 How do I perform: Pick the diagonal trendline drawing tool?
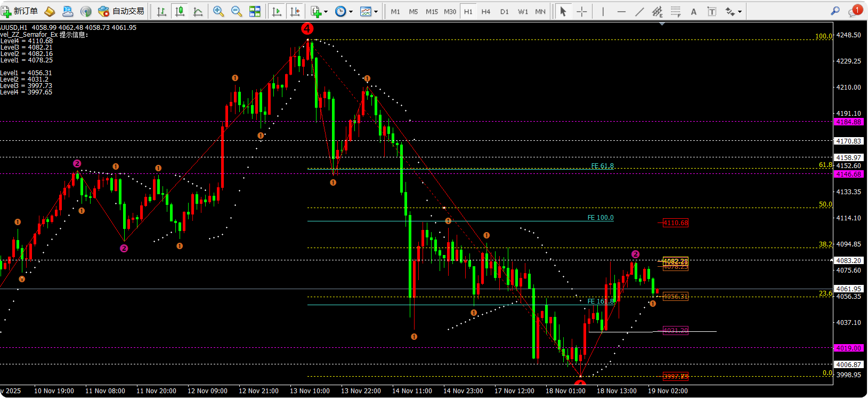639,11
